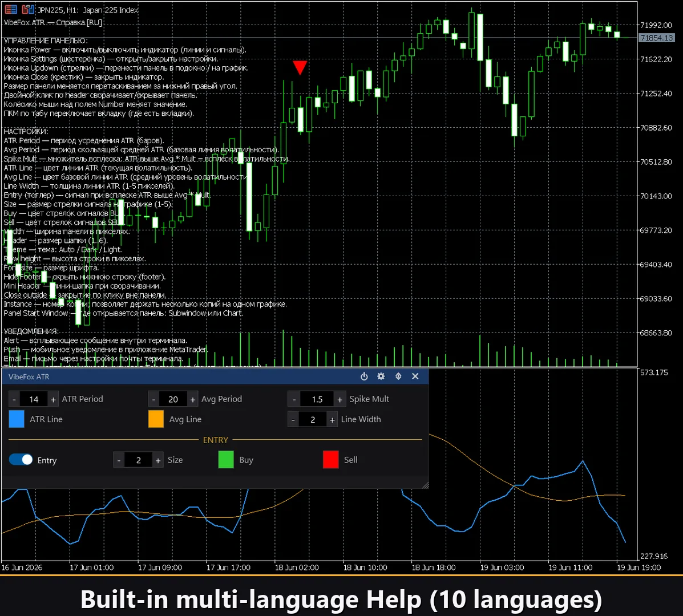Click the VibeFox ATR panel header title
Image resolution: width=683 pixels, height=616 pixels.
(x=29, y=377)
